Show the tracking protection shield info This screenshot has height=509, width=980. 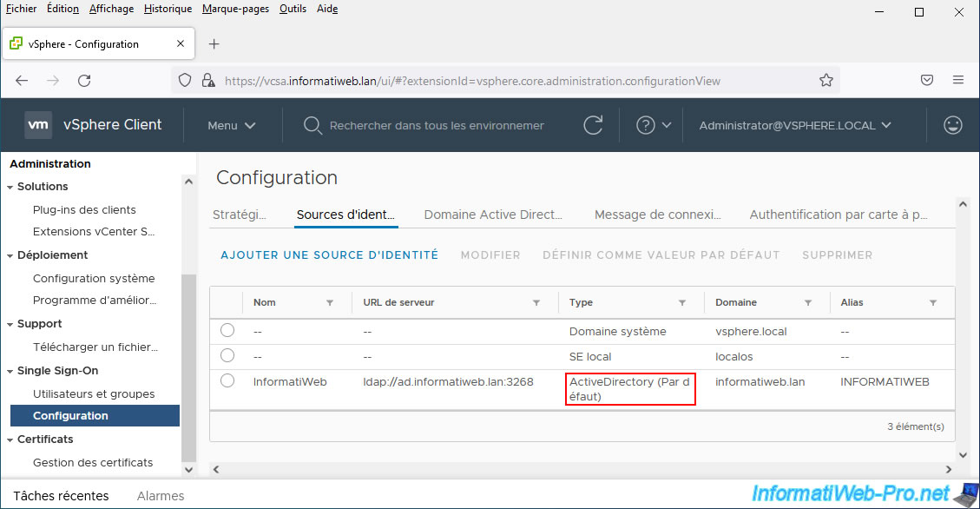coord(185,81)
